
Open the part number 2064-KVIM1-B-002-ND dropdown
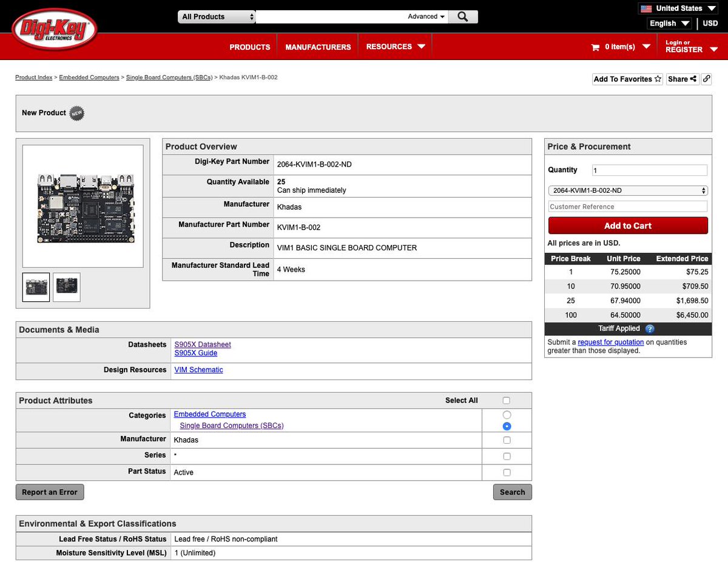coord(628,190)
